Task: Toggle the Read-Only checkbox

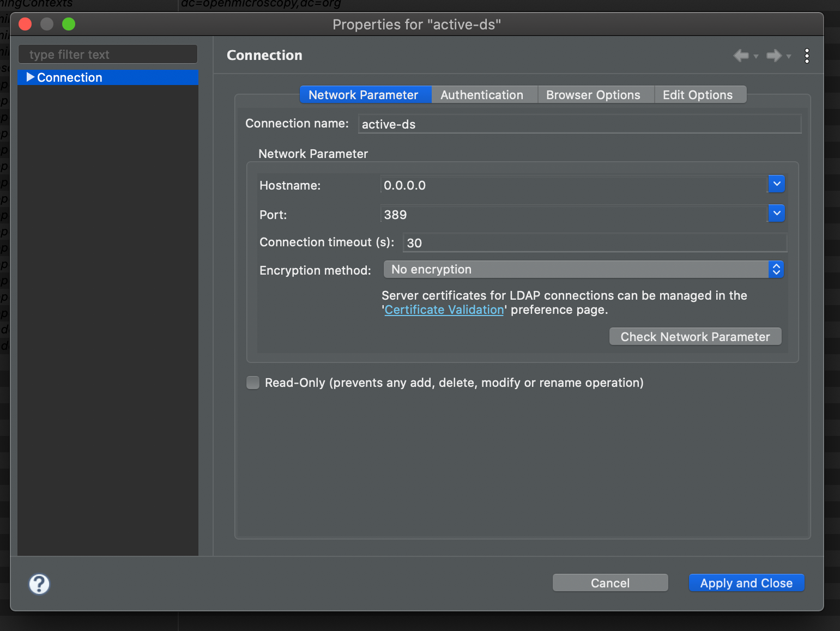Action: [253, 383]
